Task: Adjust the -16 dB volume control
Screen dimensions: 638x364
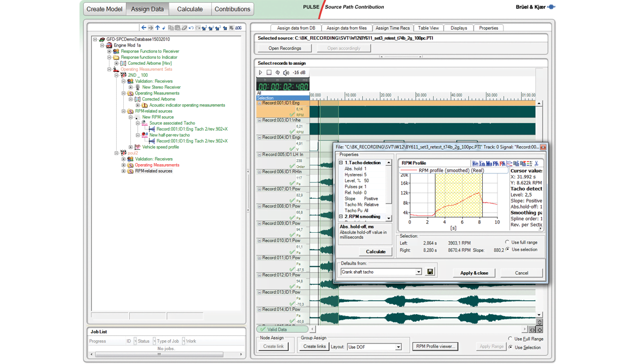Action: pos(299,72)
